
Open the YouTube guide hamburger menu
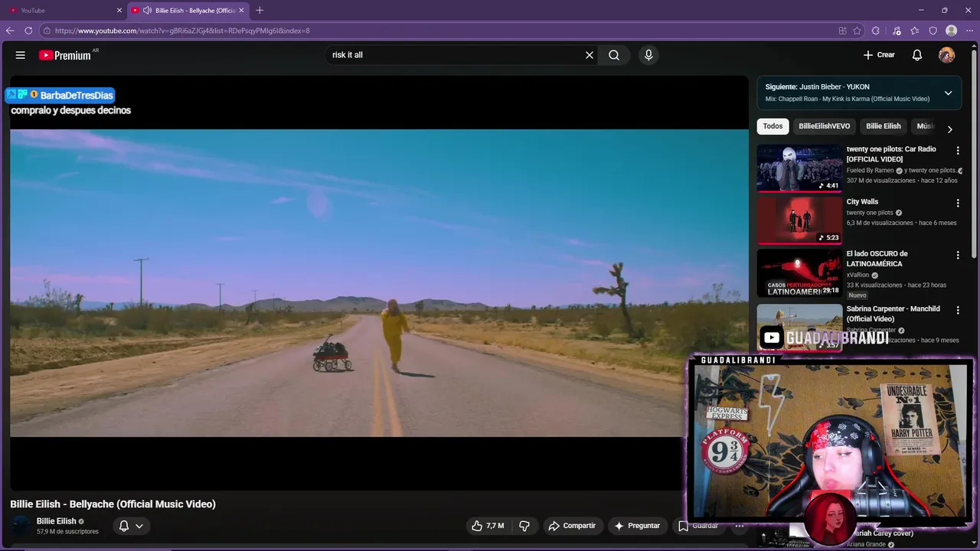(x=21, y=55)
